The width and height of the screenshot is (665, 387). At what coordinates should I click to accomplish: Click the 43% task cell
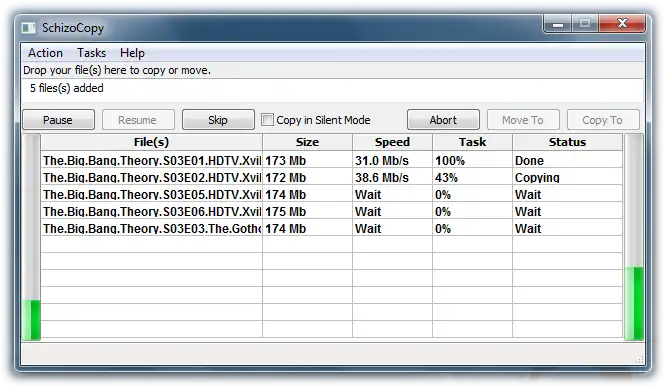(472, 177)
